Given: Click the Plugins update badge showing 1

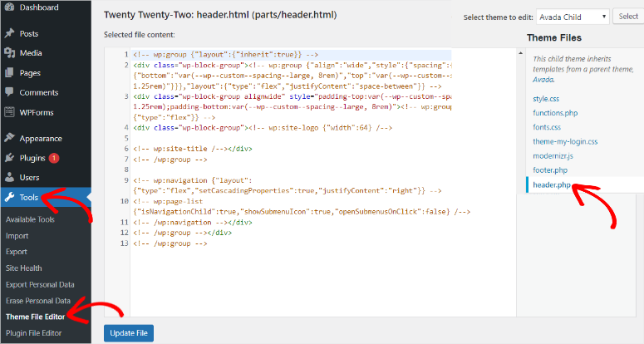Looking at the screenshot, I should (x=54, y=158).
